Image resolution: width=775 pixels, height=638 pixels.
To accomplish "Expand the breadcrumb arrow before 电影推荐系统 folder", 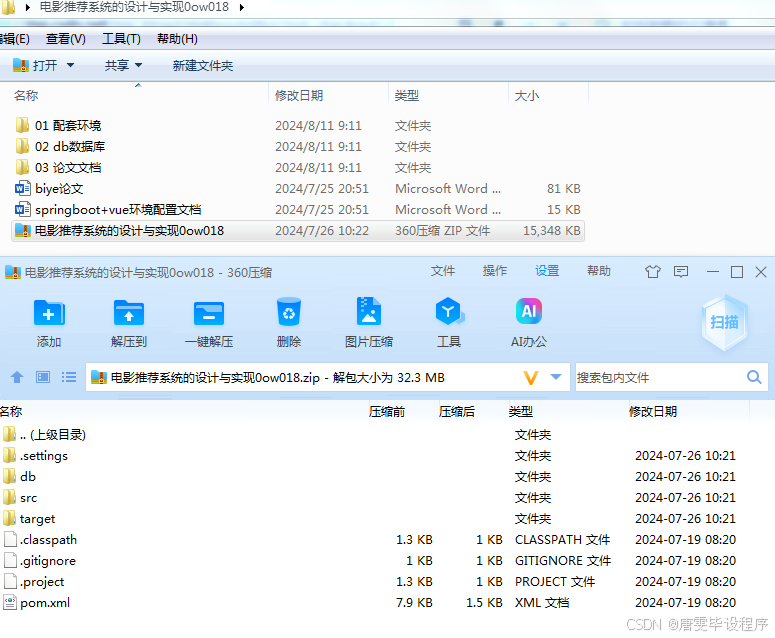I will (28, 7).
